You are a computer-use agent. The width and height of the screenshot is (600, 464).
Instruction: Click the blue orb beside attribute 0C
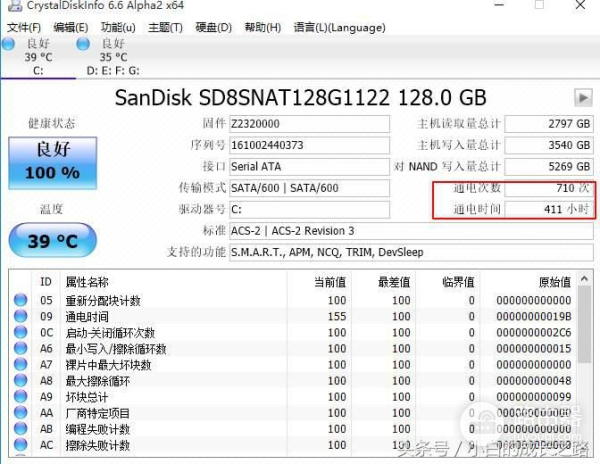pos(21,332)
